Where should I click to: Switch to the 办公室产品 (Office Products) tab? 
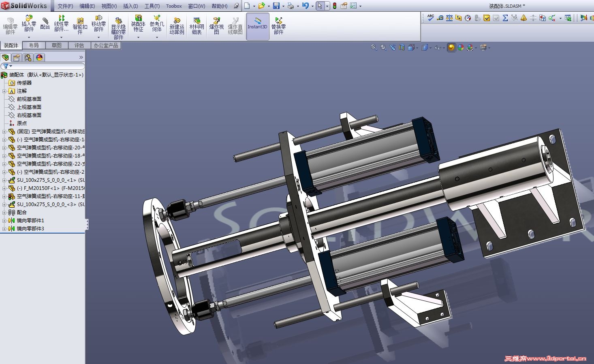[x=106, y=45]
